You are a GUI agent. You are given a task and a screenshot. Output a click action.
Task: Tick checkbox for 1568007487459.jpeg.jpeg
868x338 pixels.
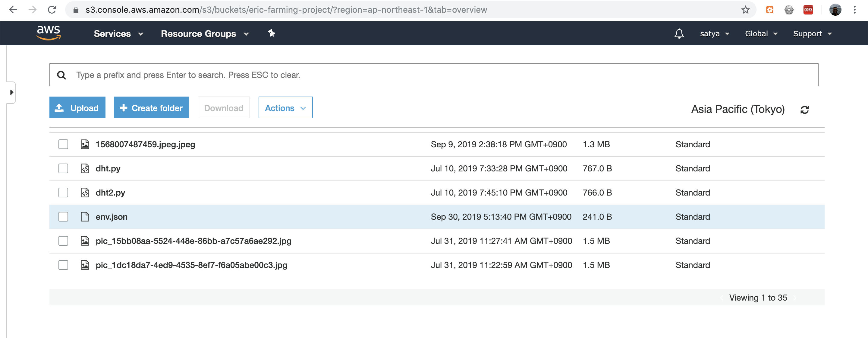(x=63, y=144)
